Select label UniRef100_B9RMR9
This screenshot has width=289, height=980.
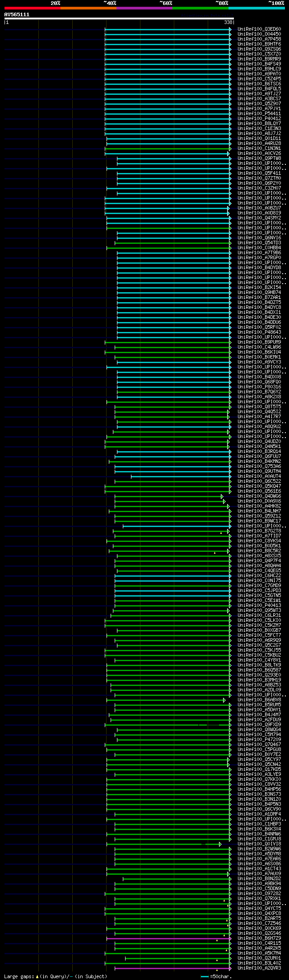[259, 59]
